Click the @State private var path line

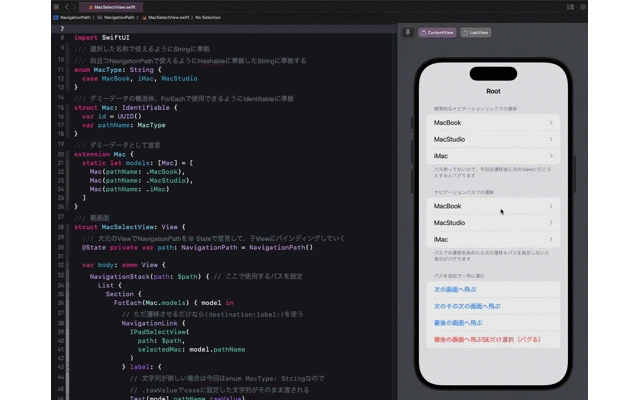[x=197, y=248]
